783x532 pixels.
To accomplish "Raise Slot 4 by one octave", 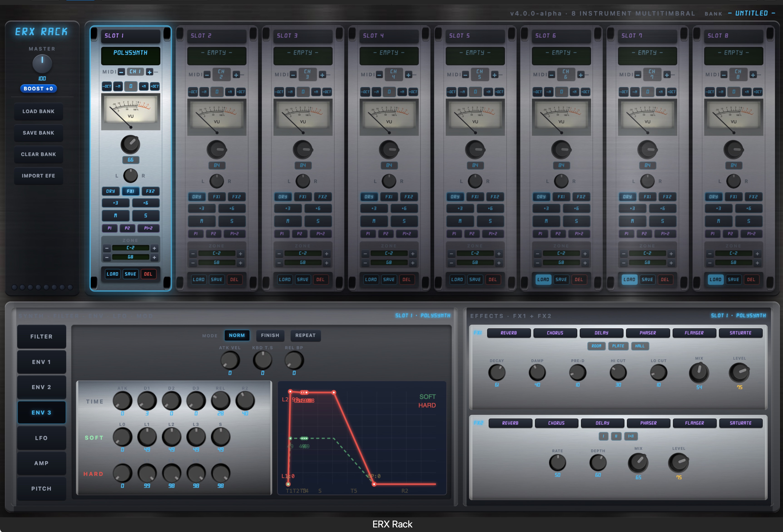I will (413, 92).
